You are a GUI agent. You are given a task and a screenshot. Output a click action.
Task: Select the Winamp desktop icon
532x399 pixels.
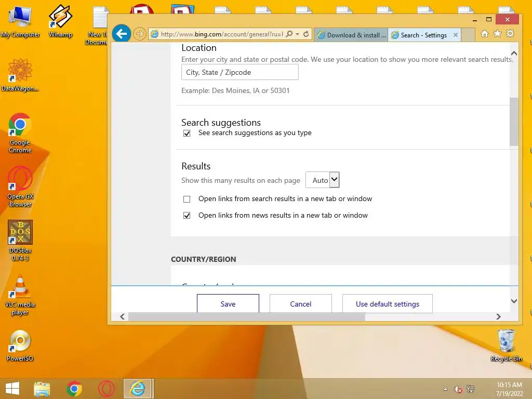point(60,21)
